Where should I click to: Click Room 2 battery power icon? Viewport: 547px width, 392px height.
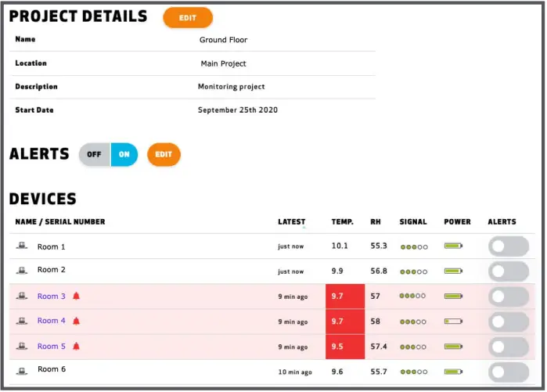pos(453,271)
